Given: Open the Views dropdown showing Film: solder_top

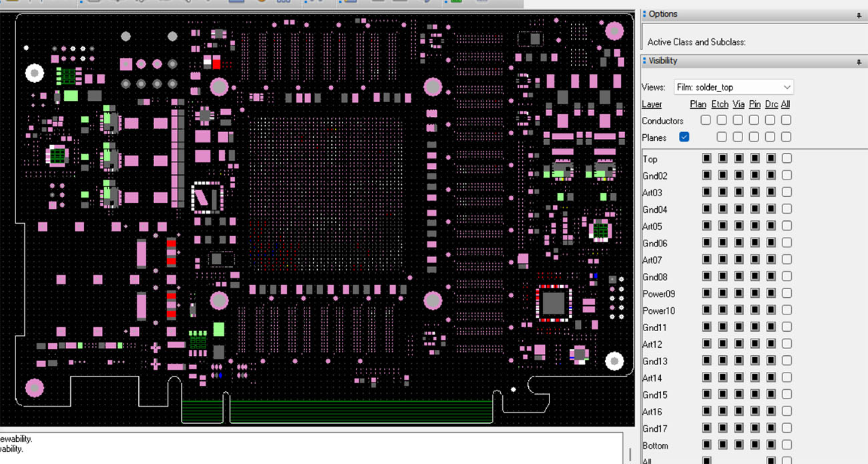Looking at the screenshot, I should 733,87.
